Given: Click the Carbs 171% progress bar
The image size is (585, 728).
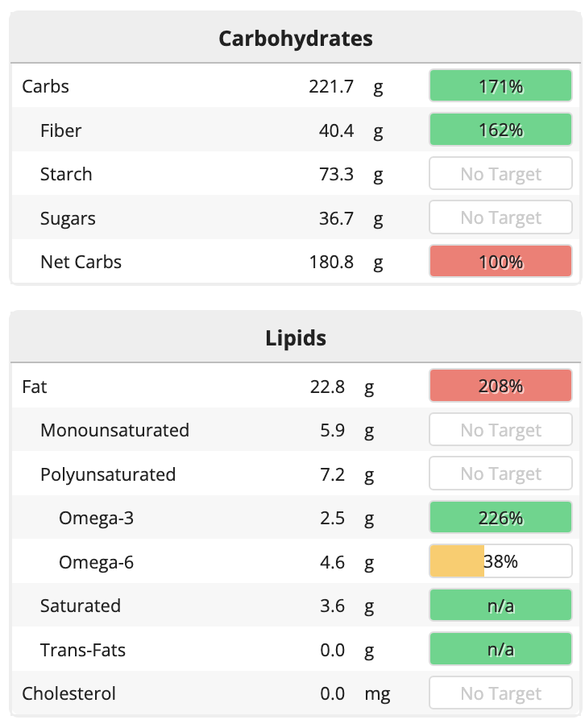Looking at the screenshot, I should (x=500, y=86).
